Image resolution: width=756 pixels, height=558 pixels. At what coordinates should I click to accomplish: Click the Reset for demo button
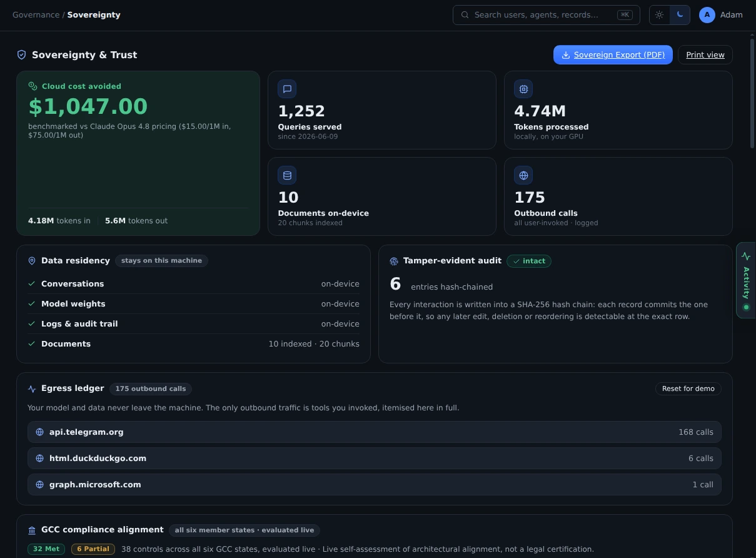point(688,389)
